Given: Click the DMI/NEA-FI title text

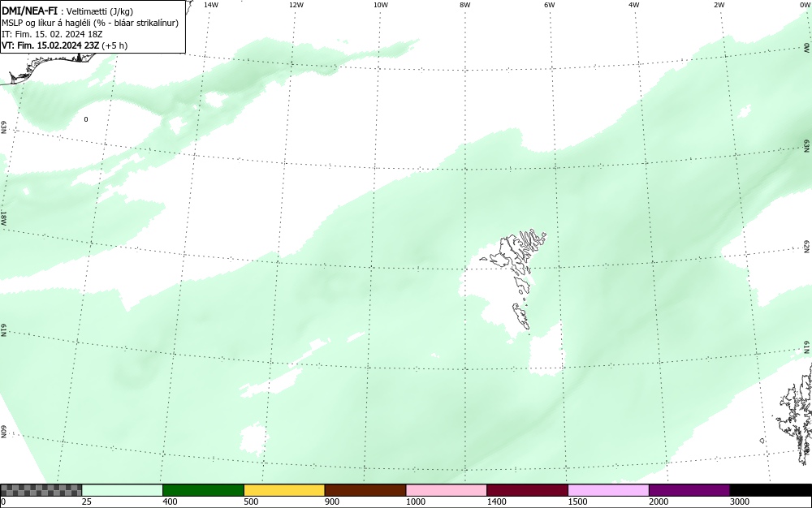Looking at the screenshot, I should click(29, 11).
